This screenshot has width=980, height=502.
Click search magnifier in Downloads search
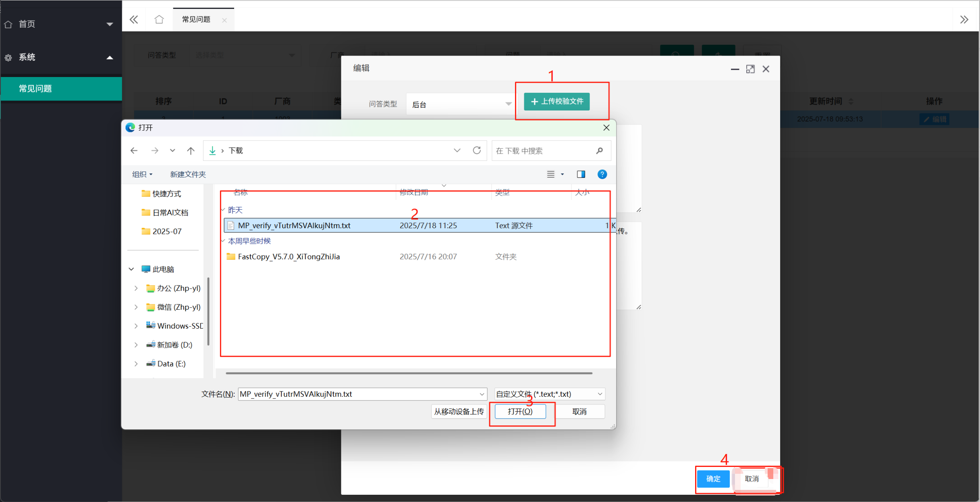(600, 150)
